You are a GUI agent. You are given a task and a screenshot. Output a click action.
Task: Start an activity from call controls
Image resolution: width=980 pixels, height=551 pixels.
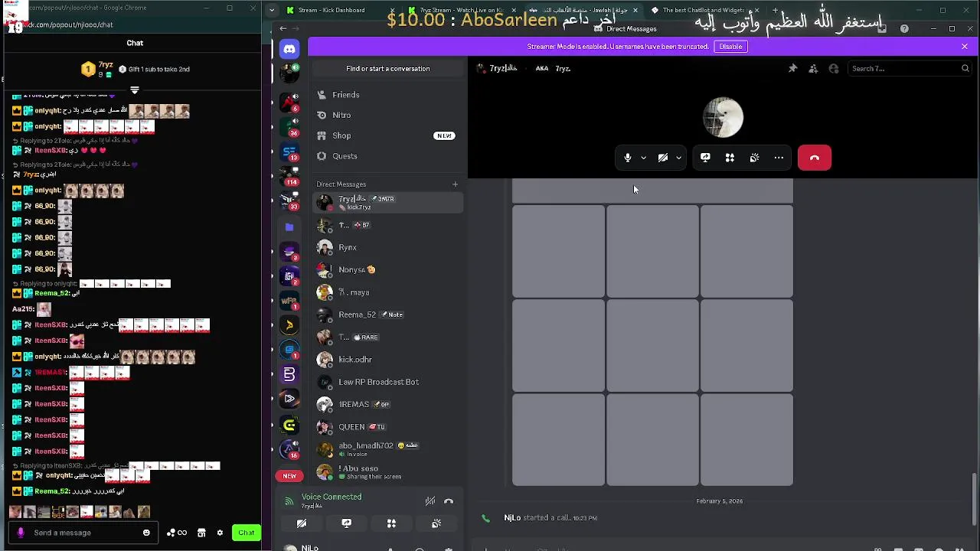click(x=730, y=158)
